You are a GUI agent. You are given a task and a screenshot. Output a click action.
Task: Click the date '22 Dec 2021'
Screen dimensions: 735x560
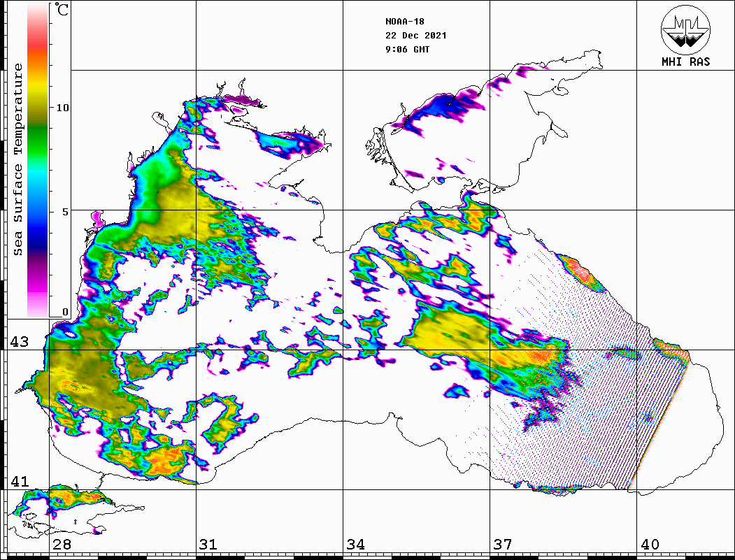[416, 36]
